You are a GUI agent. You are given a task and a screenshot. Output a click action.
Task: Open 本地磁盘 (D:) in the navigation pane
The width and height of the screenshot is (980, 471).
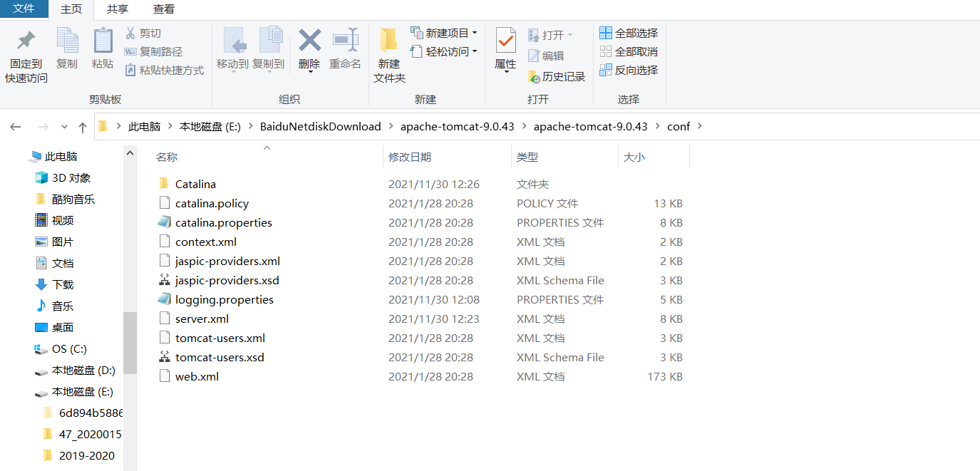click(x=83, y=370)
